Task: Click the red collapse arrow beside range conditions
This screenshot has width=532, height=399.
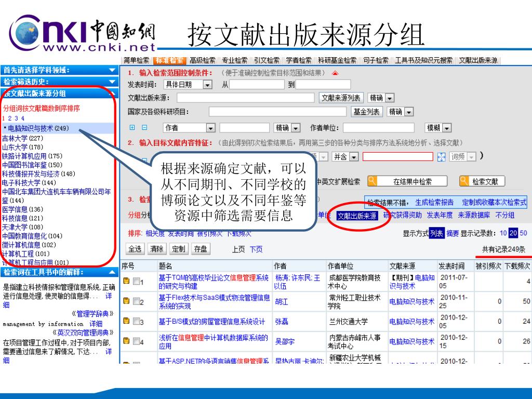Action: click(x=335, y=73)
